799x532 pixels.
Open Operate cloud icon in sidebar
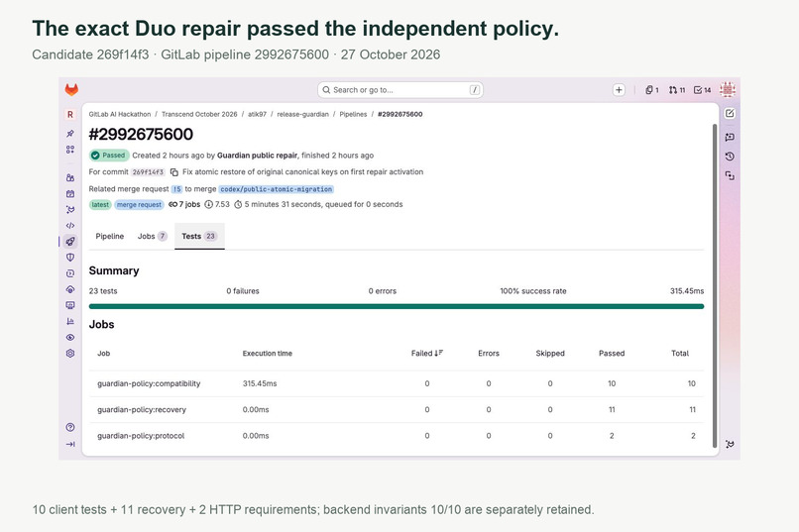(70, 289)
